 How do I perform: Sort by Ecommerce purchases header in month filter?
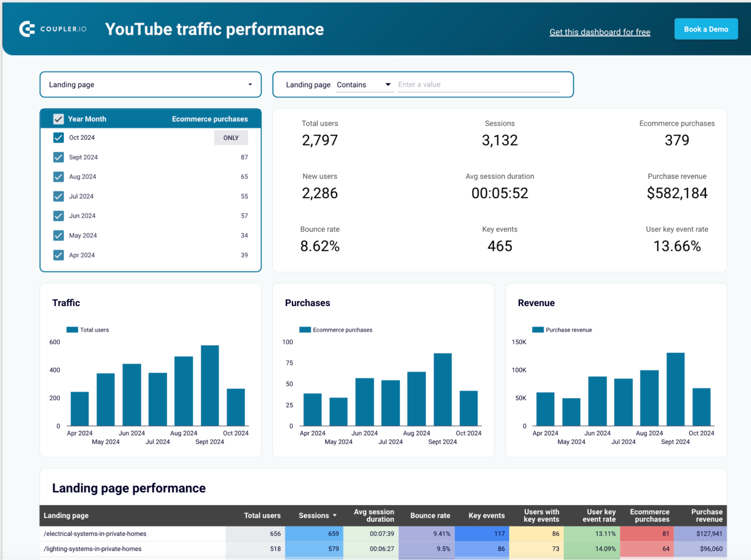point(210,119)
